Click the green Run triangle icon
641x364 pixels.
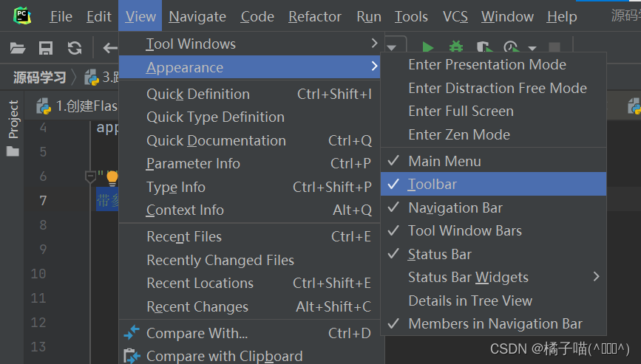pos(427,47)
